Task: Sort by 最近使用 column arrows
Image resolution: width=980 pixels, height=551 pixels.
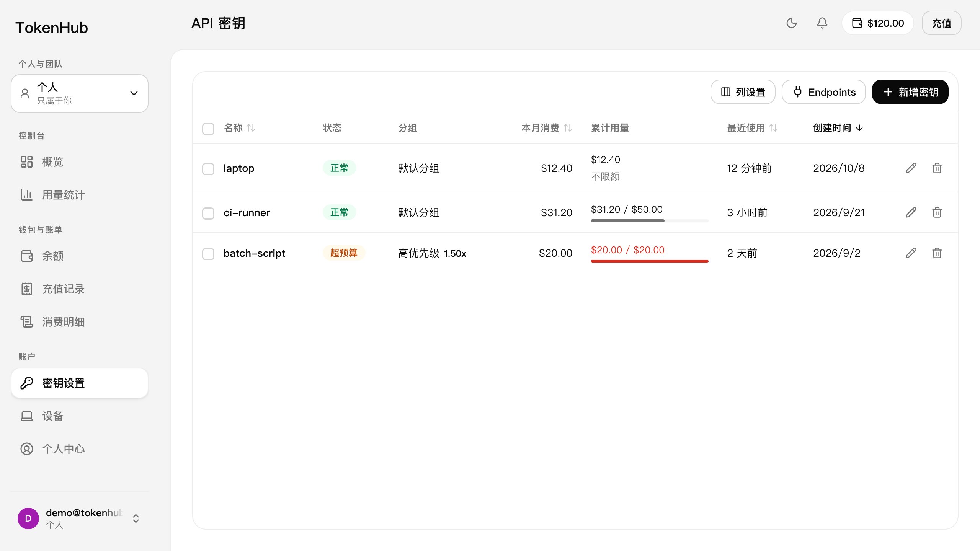Action: click(773, 128)
